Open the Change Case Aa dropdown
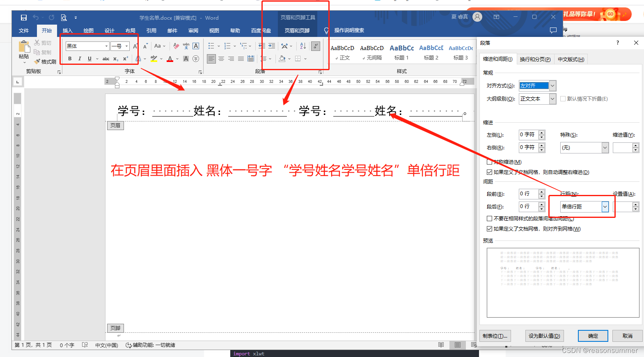Image resolution: width=644 pixels, height=357 pixels. point(160,46)
